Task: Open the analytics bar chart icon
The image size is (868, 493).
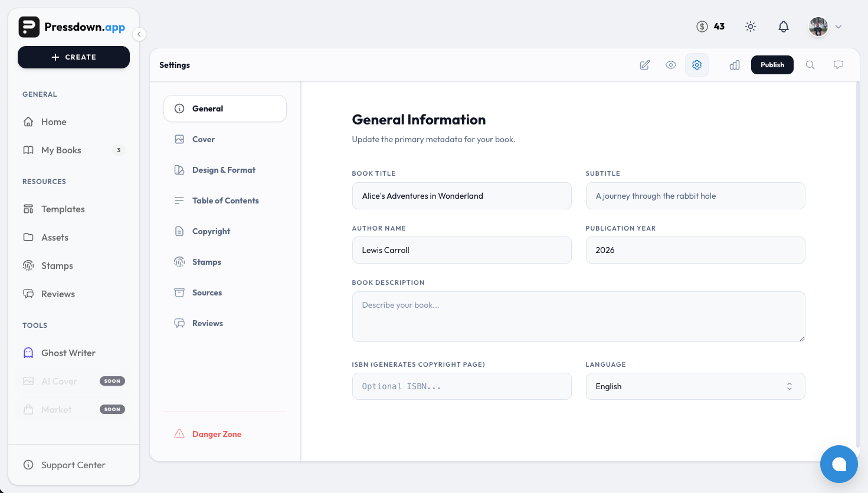Action: click(x=735, y=65)
